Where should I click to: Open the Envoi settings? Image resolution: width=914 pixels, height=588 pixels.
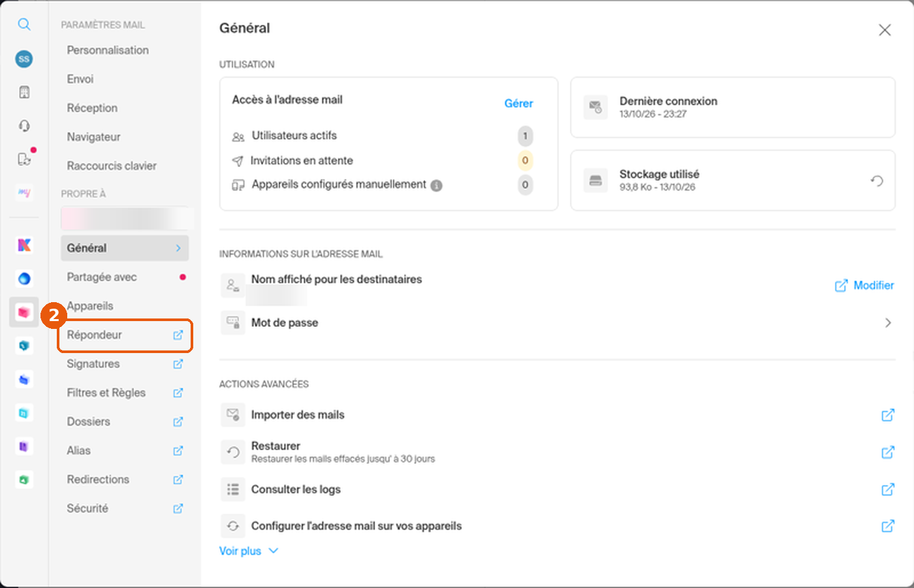pos(80,79)
